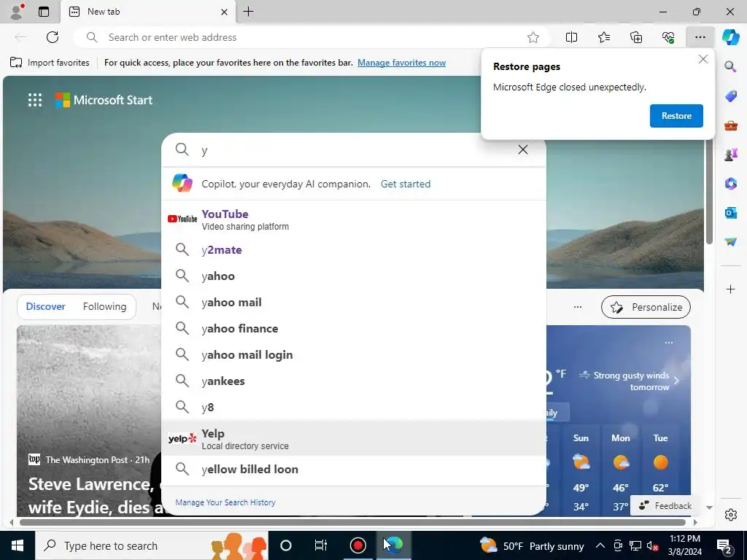The image size is (747, 560).
Task: Open sidebar Microsoft 365 icon
Action: [x=730, y=183]
